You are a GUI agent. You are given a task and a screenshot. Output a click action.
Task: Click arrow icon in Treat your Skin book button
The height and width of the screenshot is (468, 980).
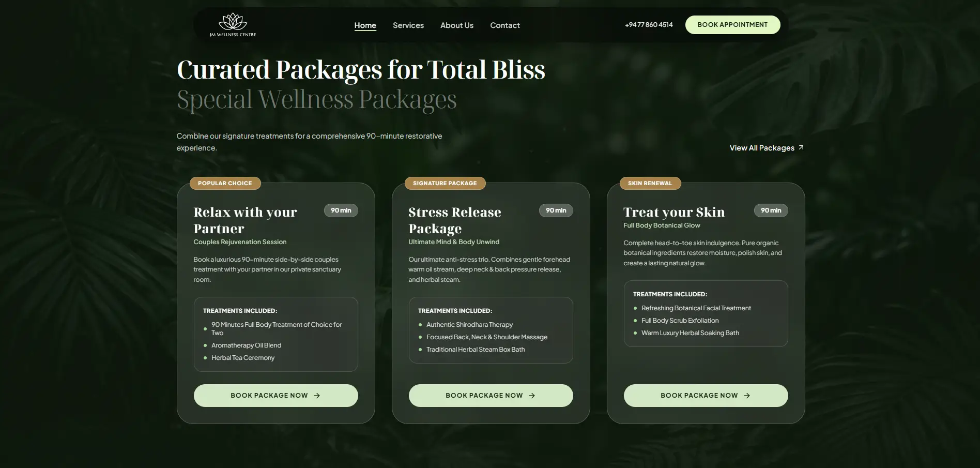[747, 396]
